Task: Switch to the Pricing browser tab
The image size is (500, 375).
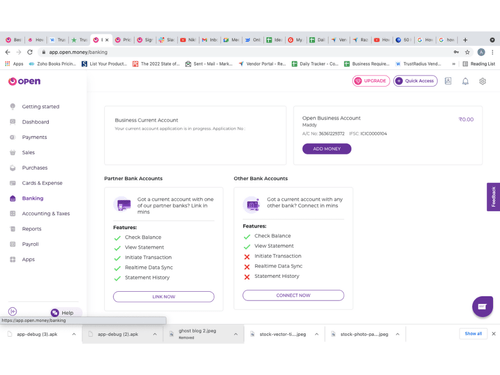Action: pyautogui.click(x=123, y=40)
